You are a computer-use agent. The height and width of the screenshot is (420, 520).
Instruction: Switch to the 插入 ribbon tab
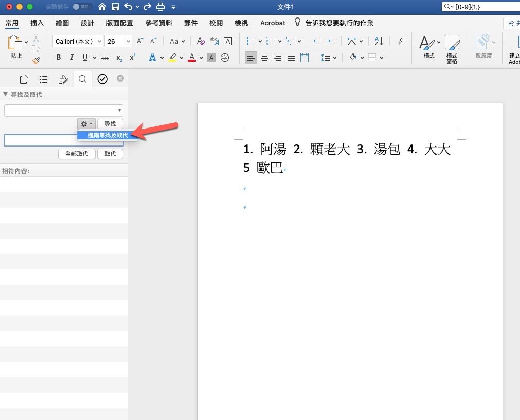37,23
